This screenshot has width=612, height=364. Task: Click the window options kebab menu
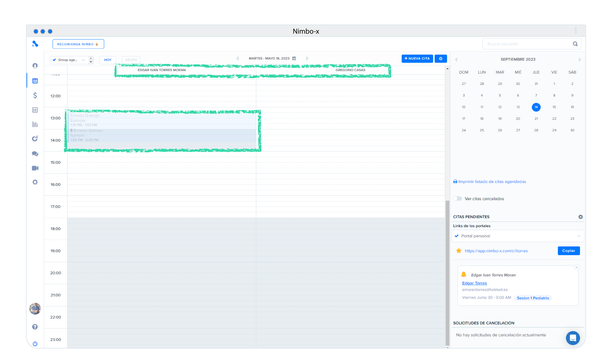click(576, 31)
